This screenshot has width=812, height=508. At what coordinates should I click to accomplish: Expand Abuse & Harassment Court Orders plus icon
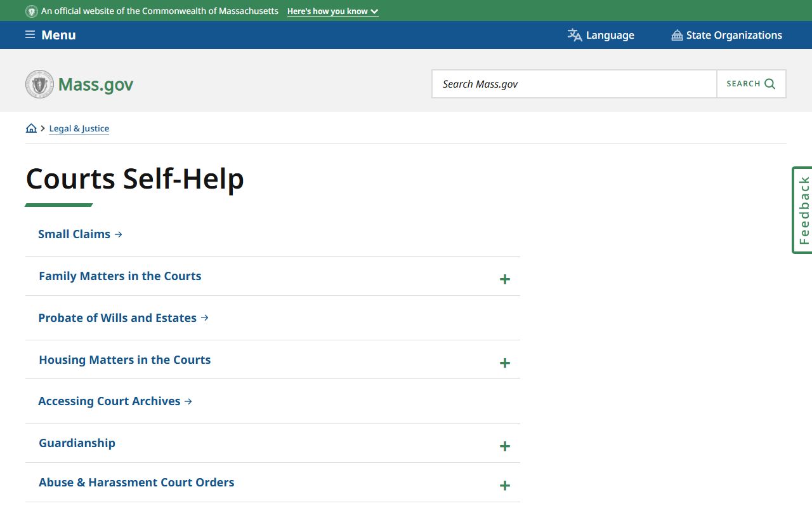pos(505,486)
